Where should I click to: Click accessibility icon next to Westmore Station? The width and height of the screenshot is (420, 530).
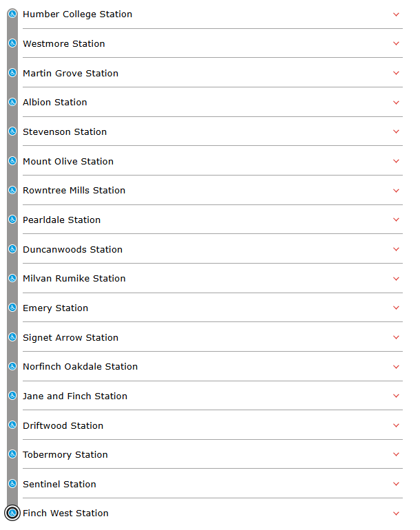pyautogui.click(x=12, y=43)
